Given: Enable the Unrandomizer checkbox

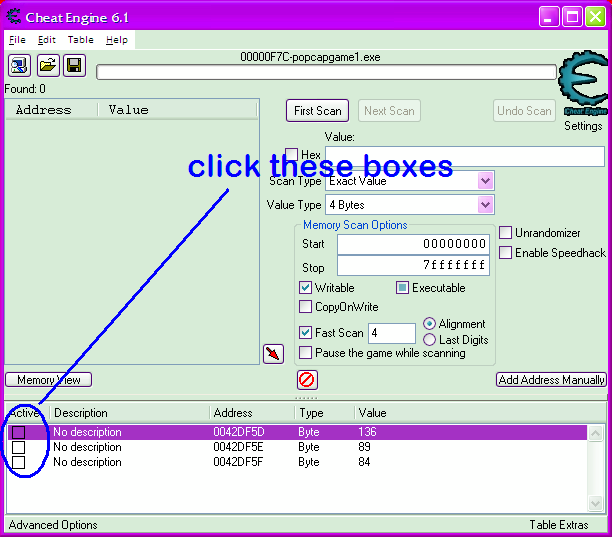Looking at the screenshot, I should (505, 233).
